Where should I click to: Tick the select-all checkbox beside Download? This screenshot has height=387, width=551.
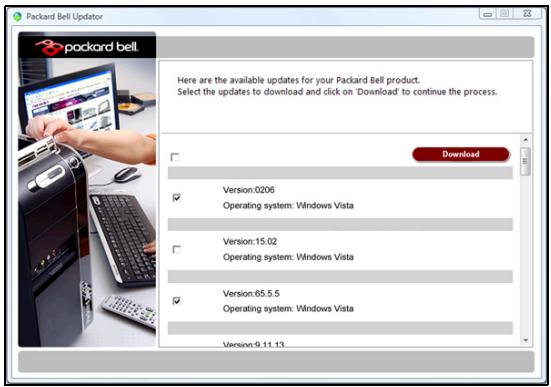click(x=175, y=157)
